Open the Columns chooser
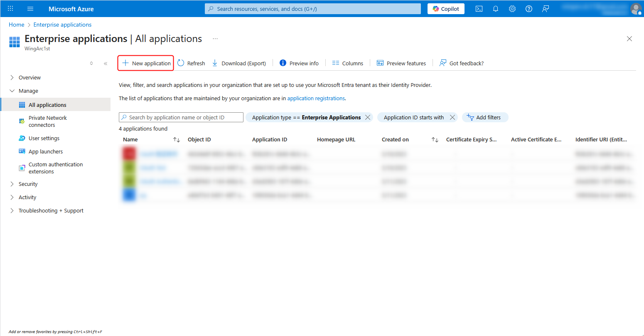644x336 pixels. coord(348,63)
